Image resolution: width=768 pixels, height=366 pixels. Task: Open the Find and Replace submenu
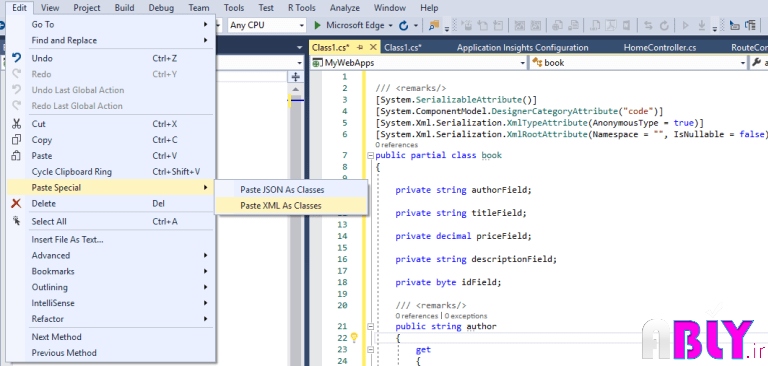tap(111, 40)
